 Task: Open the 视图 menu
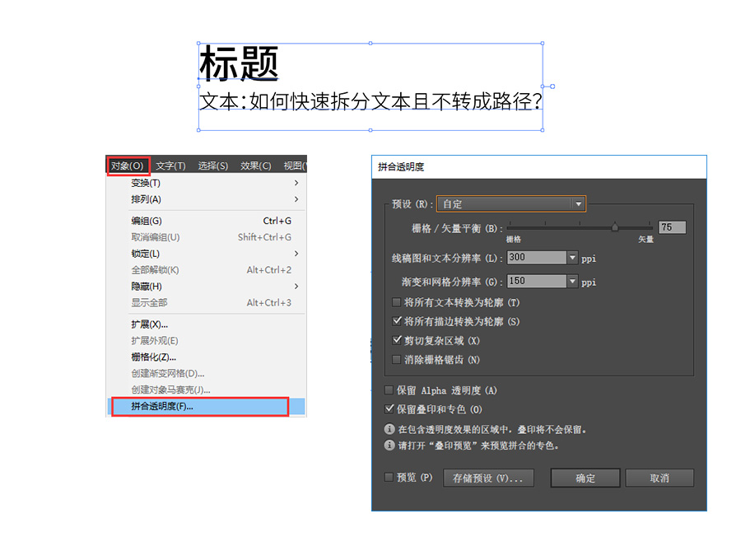(x=295, y=166)
